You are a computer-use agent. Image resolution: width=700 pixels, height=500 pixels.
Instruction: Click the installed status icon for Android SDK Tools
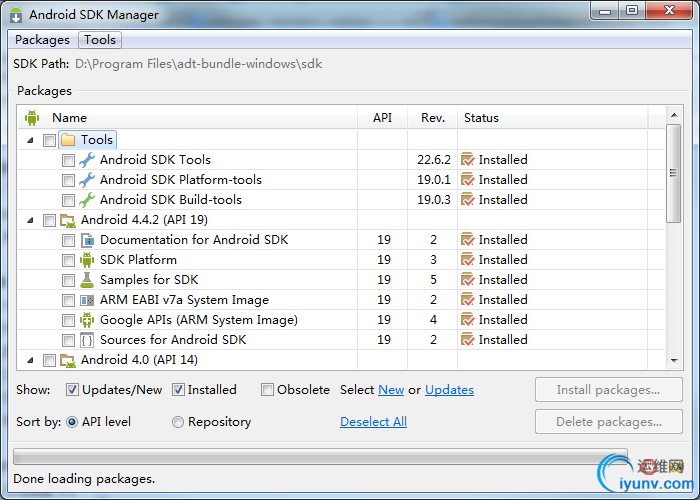pyautogui.click(x=467, y=160)
